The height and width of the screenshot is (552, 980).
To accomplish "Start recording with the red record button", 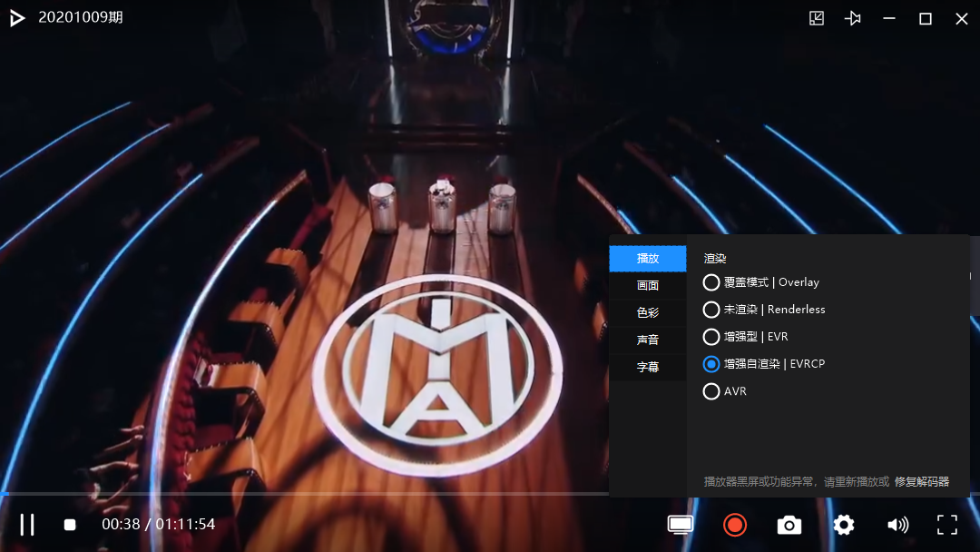I will (x=734, y=525).
